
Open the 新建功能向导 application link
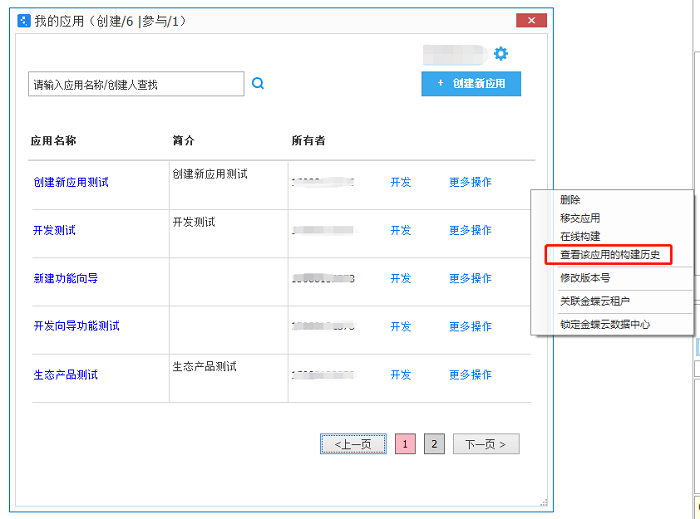(x=65, y=278)
